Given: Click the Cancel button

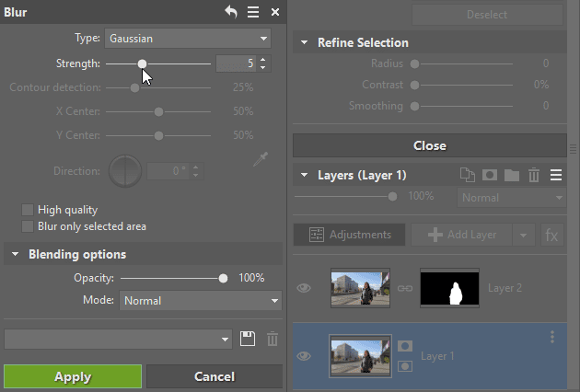Looking at the screenshot, I should pos(215,376).
